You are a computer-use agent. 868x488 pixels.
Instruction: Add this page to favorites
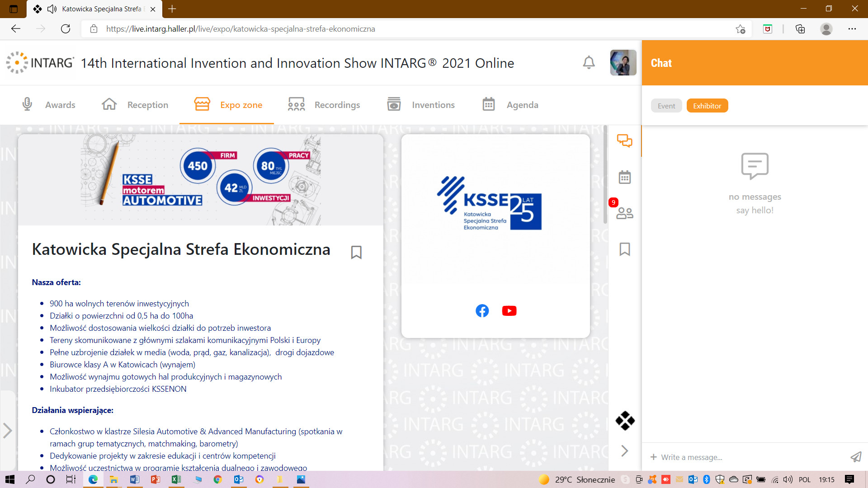740,29
